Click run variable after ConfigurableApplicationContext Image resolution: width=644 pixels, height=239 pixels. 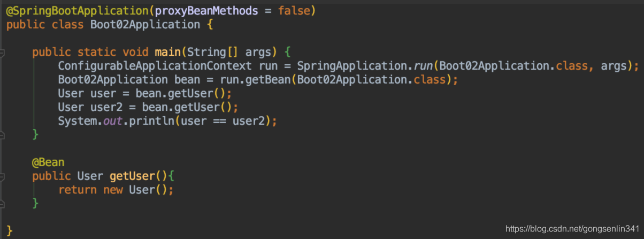coord(268,66)
